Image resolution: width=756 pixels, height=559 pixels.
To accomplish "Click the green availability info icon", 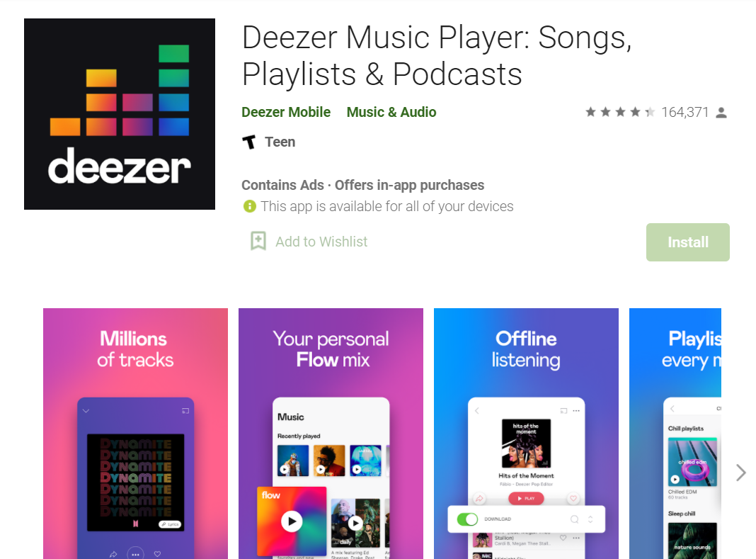I will coord(249,206).
